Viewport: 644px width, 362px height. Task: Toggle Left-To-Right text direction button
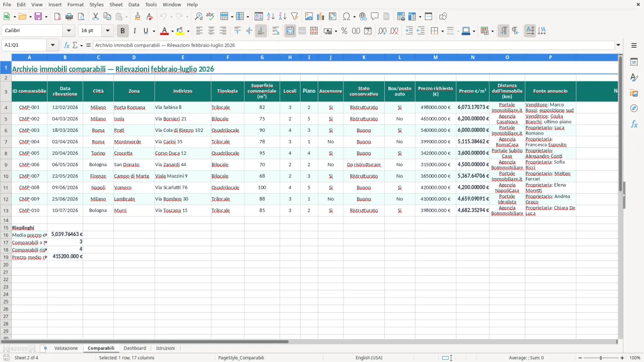(x=503, y=31)
